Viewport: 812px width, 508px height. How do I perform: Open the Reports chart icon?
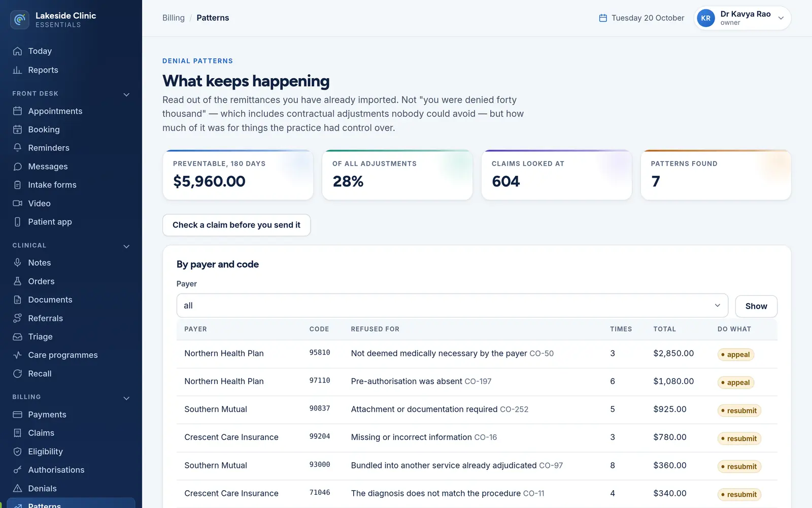[x=17, y=70]
